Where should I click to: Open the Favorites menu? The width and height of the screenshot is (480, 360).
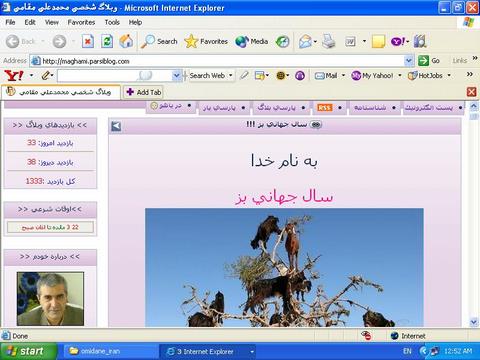[81, 22]
